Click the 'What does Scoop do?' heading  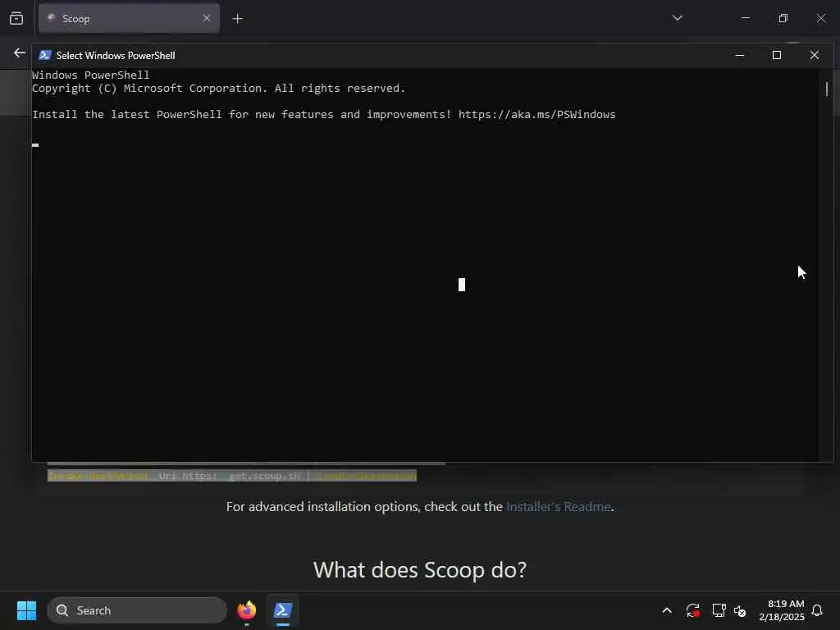420,569
